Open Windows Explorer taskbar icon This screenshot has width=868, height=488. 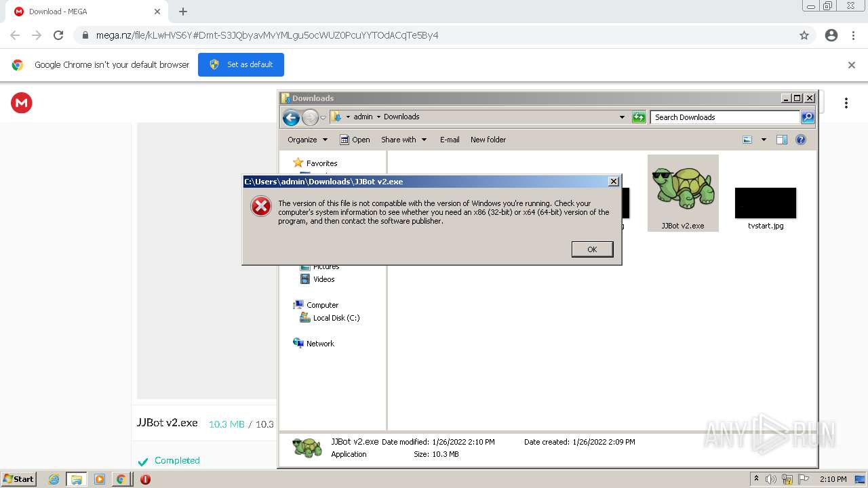point(76,479)
